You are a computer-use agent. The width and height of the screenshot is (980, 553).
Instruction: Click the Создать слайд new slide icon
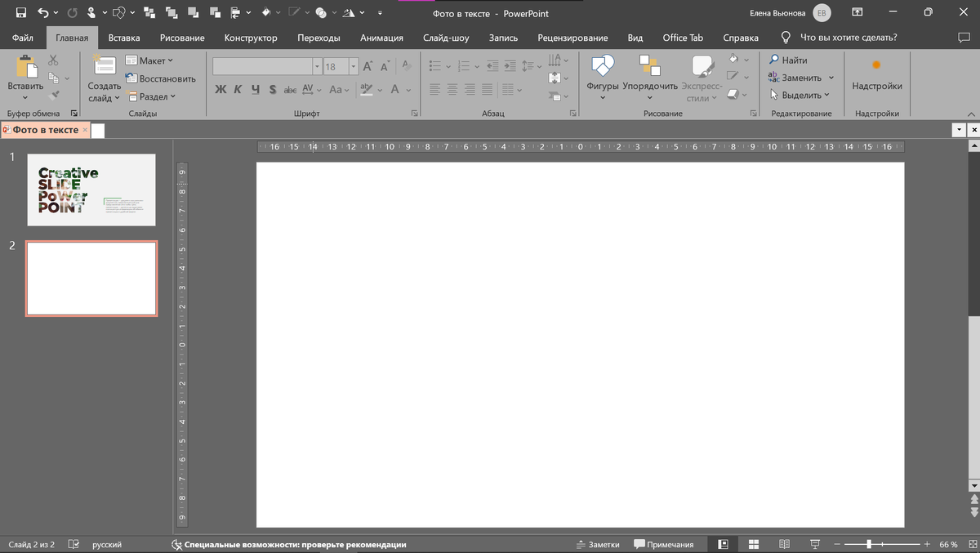pyautogui.click(x=104, y=67)
